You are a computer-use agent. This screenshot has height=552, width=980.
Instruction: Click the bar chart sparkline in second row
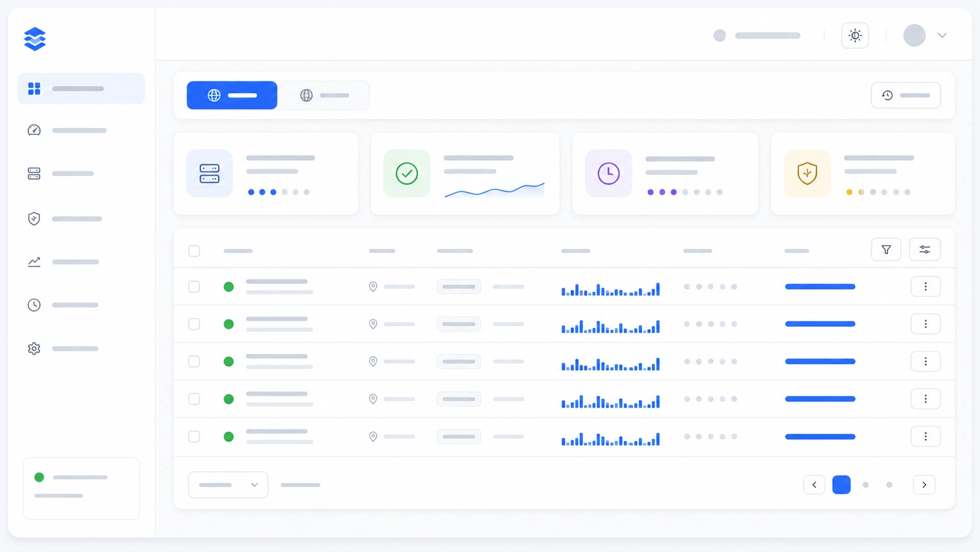pos(611,326)
